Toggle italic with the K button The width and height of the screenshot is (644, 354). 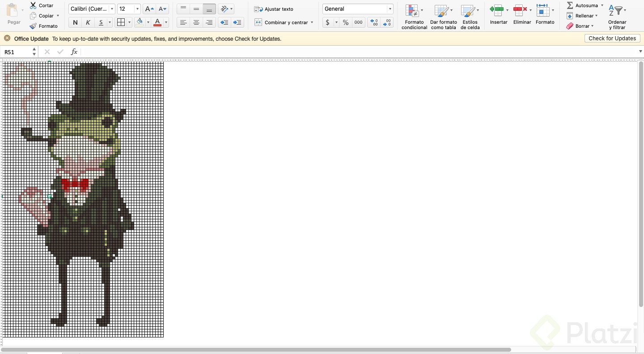pos(88,22)
